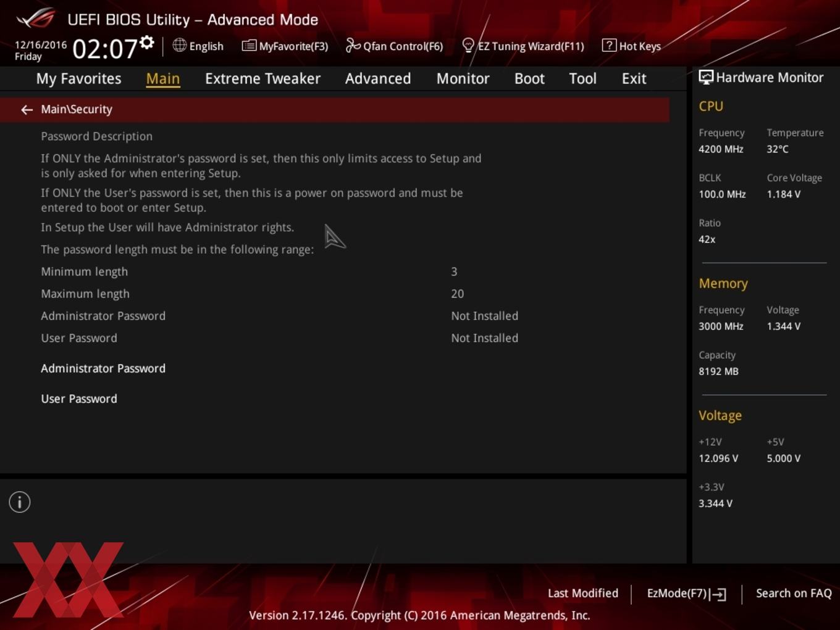Click the BCLK 100.0 MHz value
The image size is (840, 630).
coord(722,194)
